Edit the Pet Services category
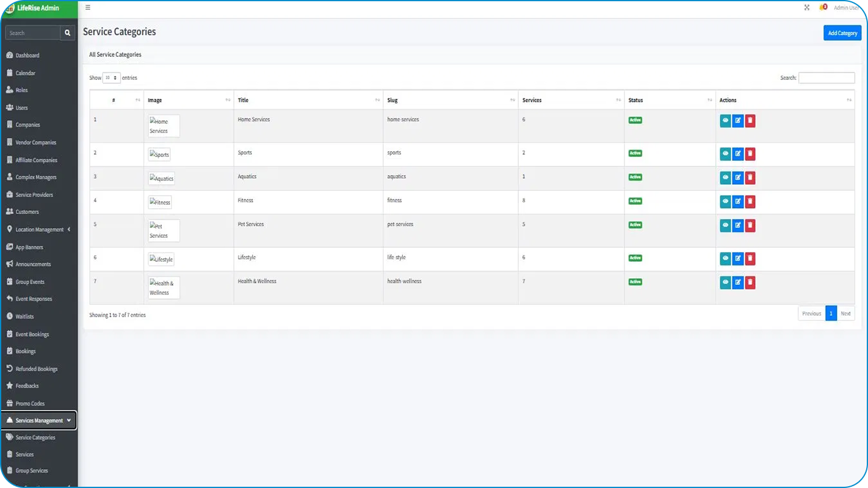868x488 pixels. tap(737, 225)
